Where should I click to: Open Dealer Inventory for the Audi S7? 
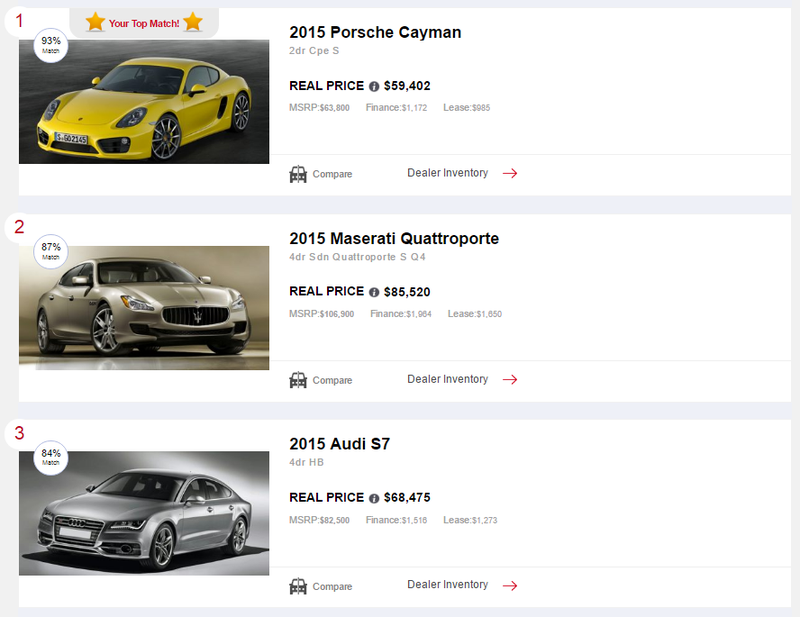pyautogui.click(x=447, y=584)
